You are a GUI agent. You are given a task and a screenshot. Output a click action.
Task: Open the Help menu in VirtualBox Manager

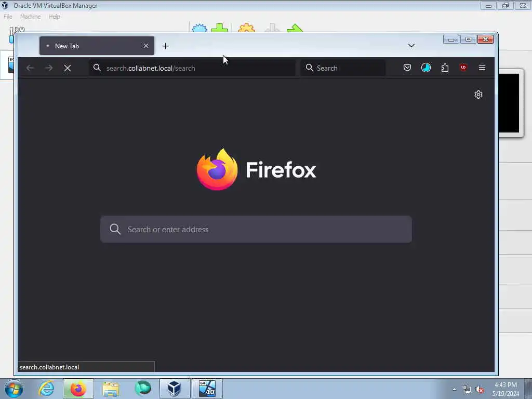(54, 17)
